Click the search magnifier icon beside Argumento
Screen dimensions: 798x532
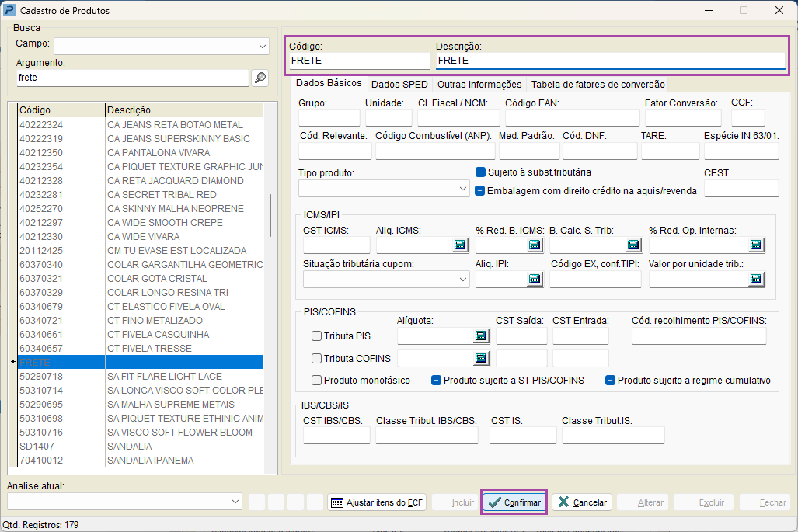click(x=260, y=78)
